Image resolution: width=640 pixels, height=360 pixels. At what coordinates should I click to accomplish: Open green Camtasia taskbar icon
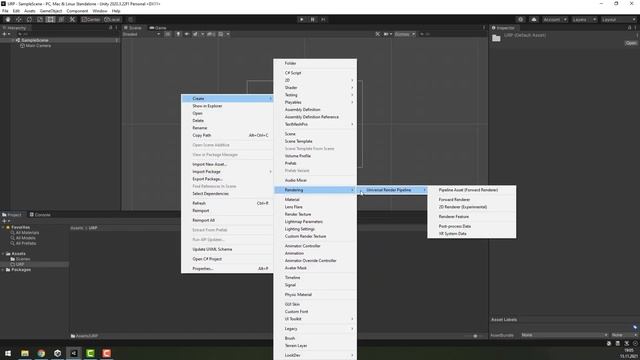90,353
